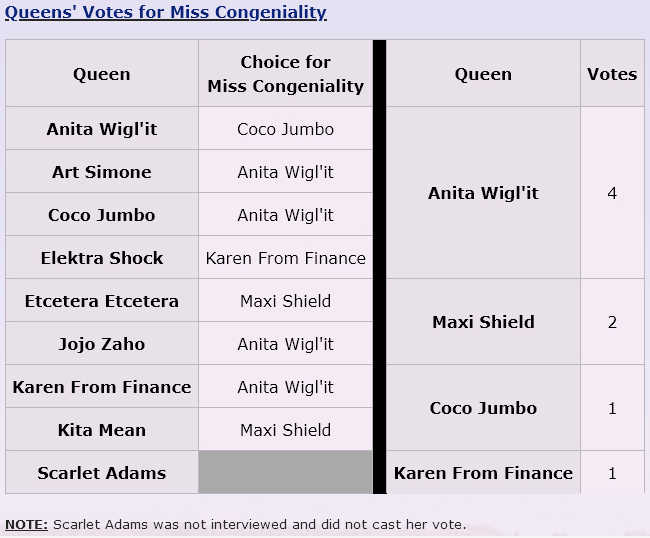Click the Jojo Zaho row header

[102, 344]
